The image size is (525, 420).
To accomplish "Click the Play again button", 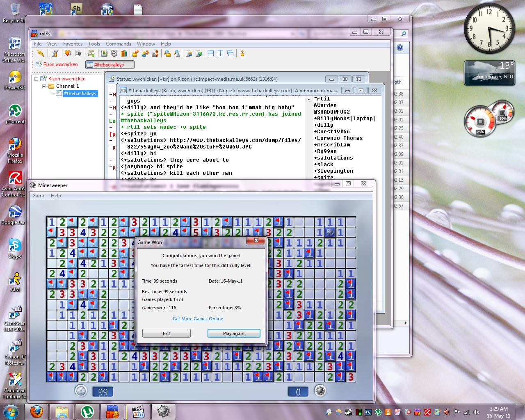I will (x=233, y=333).
